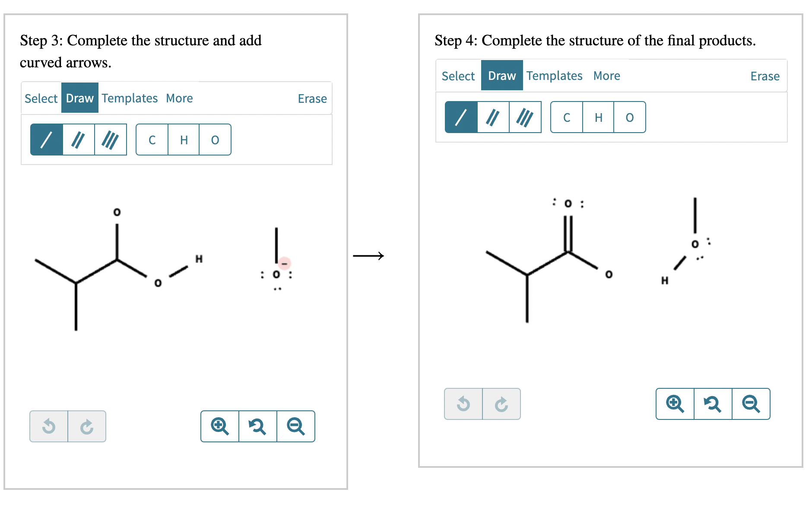The image size is (812, 508).
Task: Pick Oxygen atom button in Step 4
Action: [x=630, y=117]
